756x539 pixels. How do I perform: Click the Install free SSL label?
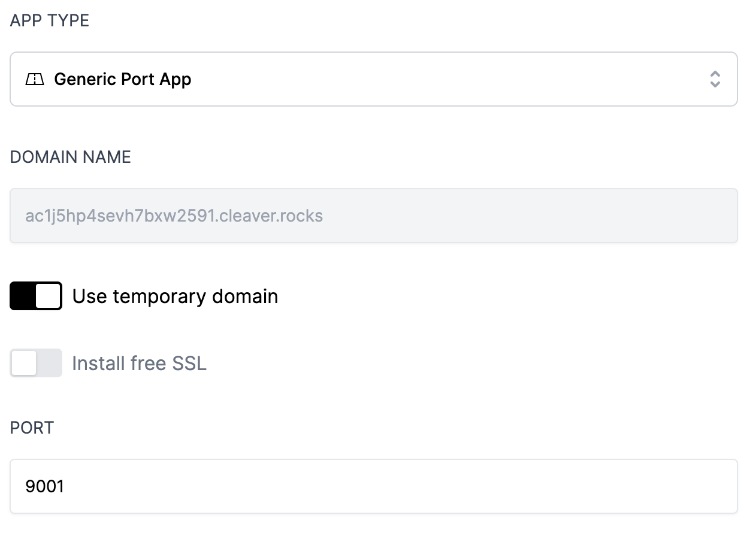(139, 364)
